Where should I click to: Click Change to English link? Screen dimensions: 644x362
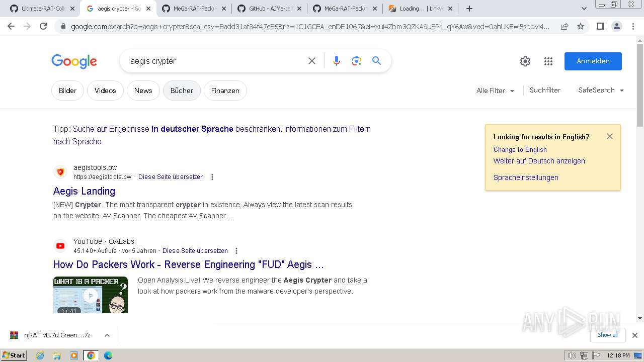click(520, 149)
